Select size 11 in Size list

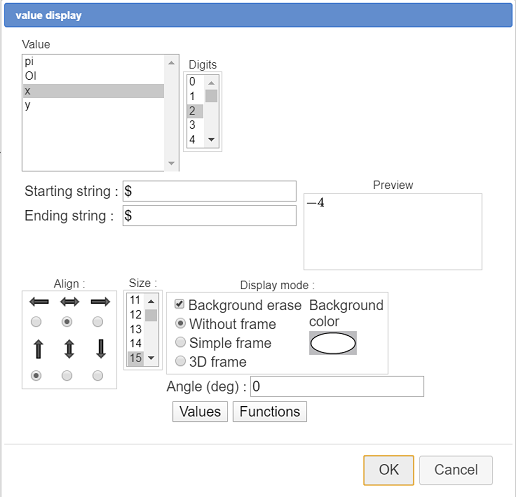136,300
